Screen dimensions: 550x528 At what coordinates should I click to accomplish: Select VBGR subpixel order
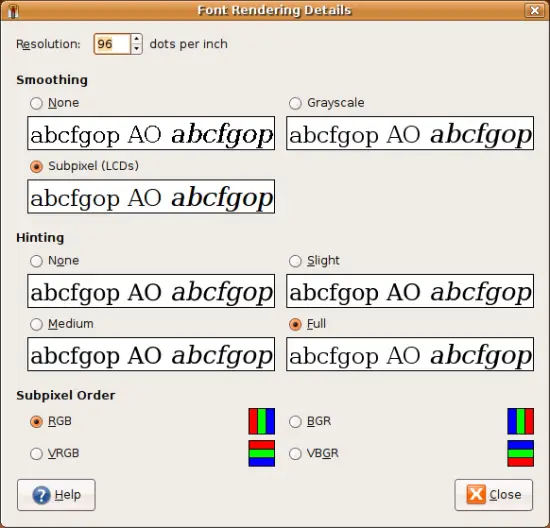295,454
